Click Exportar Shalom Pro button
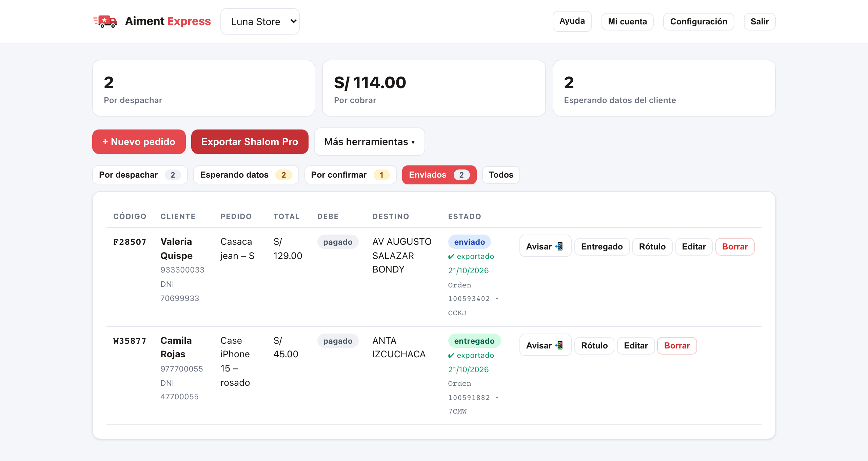 [250, 142]
